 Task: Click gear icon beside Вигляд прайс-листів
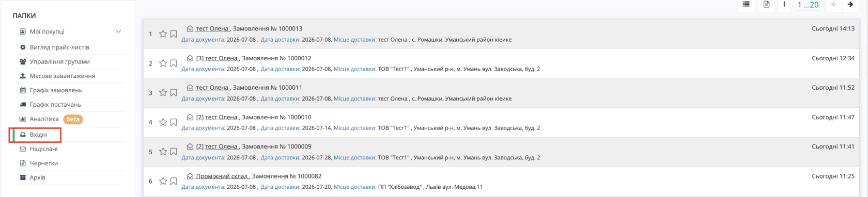tap(23, 47)
